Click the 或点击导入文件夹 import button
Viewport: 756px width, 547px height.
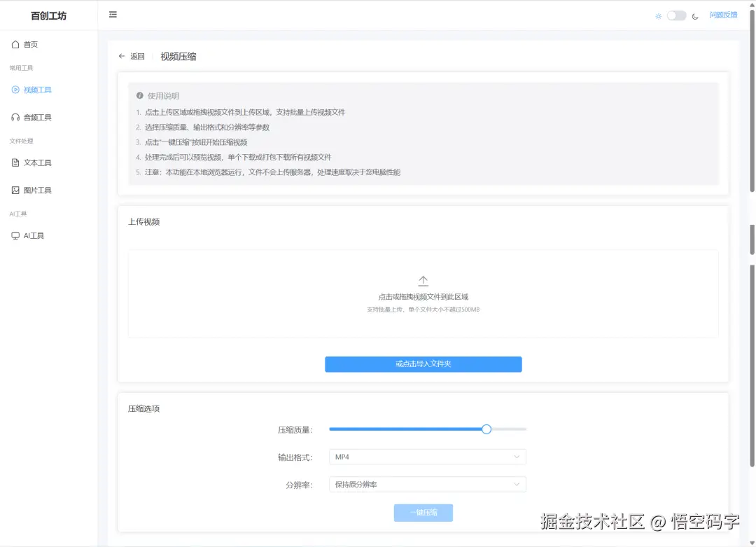point(423,363)
